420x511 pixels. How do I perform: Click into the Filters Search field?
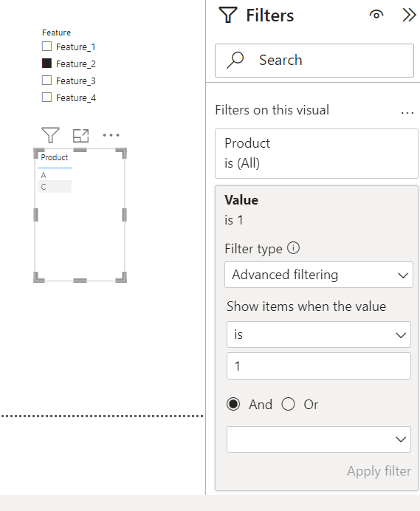pyautogui.click(x=314, y=61)
